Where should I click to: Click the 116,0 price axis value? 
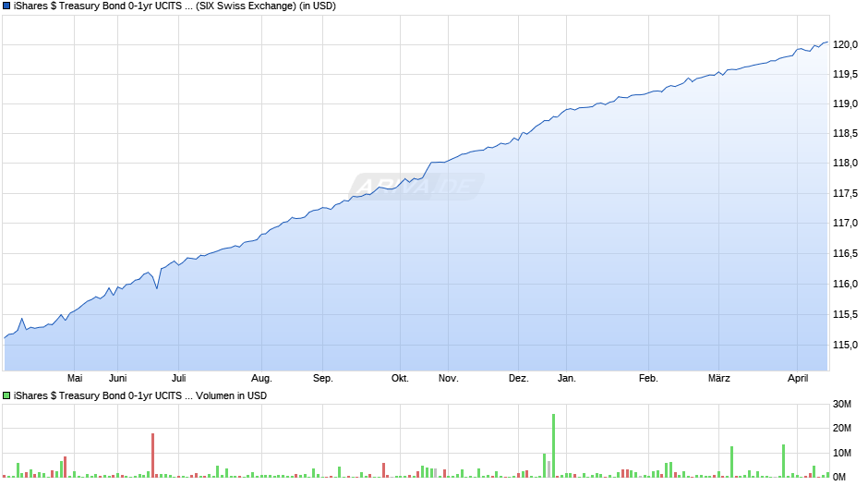tap(845, 285)
